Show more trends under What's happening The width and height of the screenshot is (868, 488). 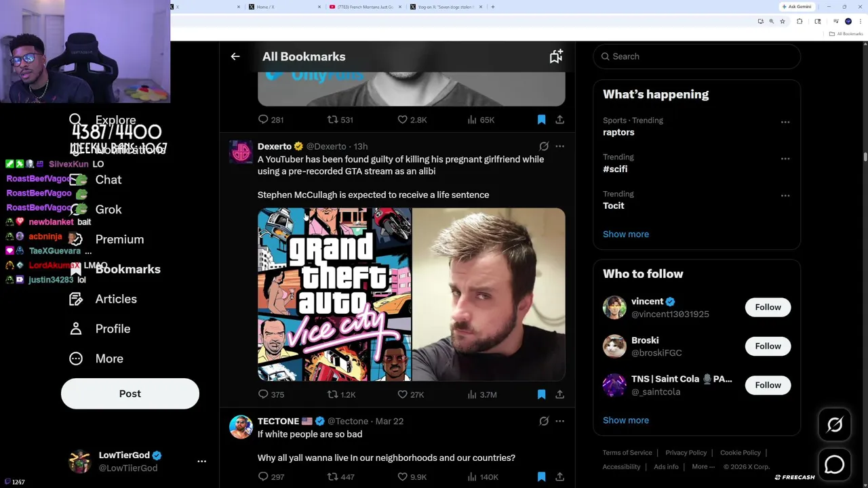626,234
